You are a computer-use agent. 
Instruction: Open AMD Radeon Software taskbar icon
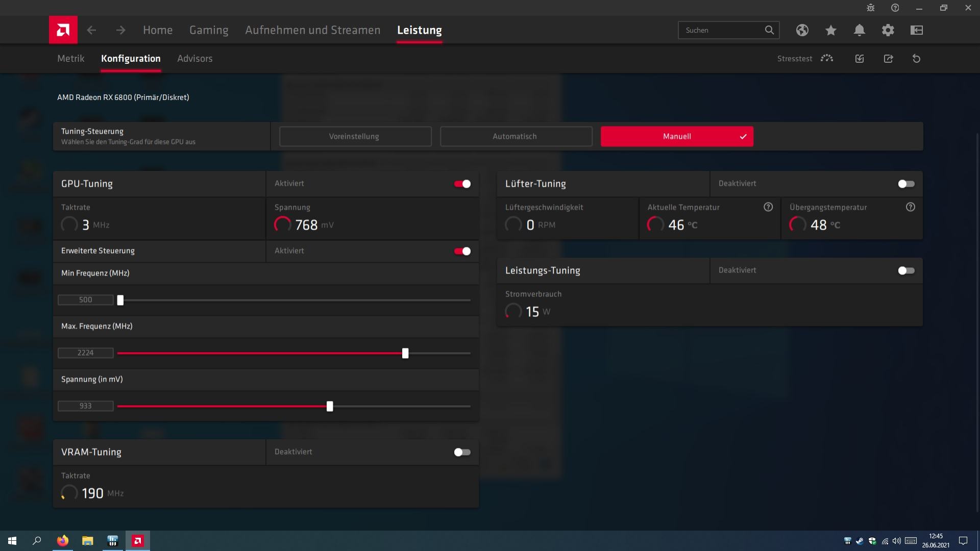138,541
